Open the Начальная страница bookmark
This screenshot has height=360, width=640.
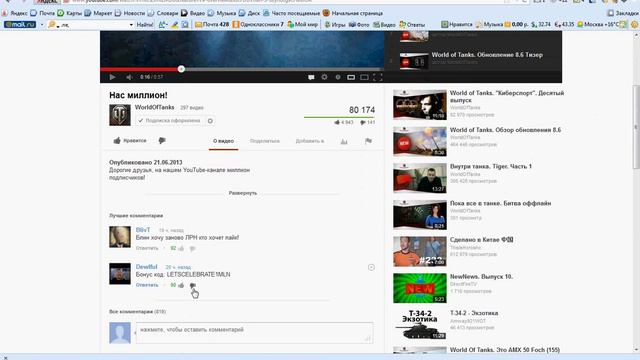tap(353, 13)
